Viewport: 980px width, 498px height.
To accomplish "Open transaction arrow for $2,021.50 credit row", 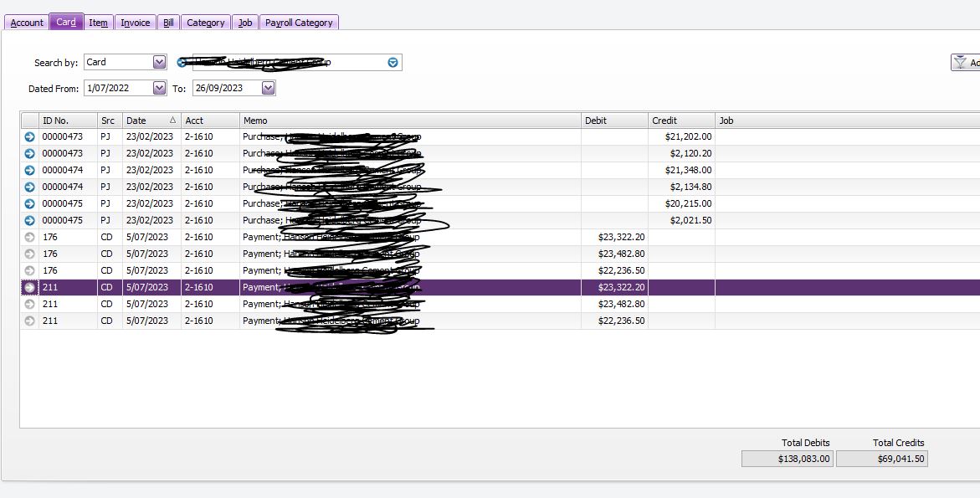I will pos(29,221).
